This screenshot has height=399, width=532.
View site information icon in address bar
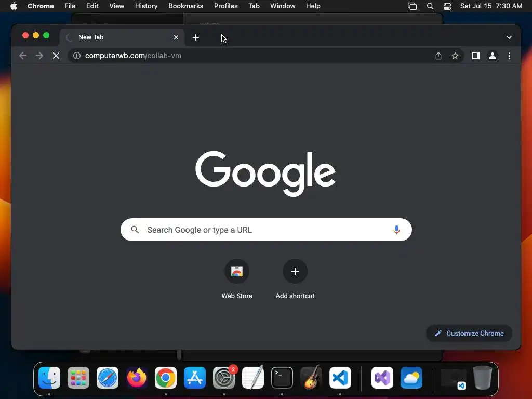click(77, 56)
